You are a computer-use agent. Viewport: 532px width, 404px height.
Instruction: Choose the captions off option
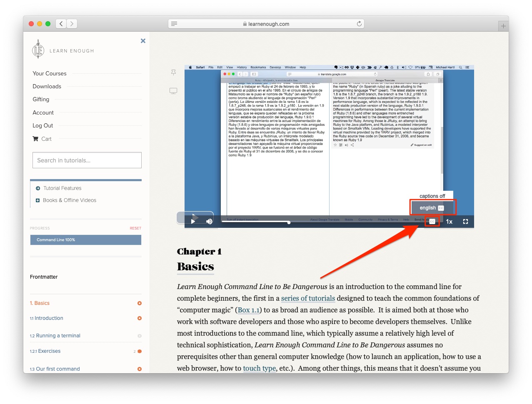coord(432,196)
